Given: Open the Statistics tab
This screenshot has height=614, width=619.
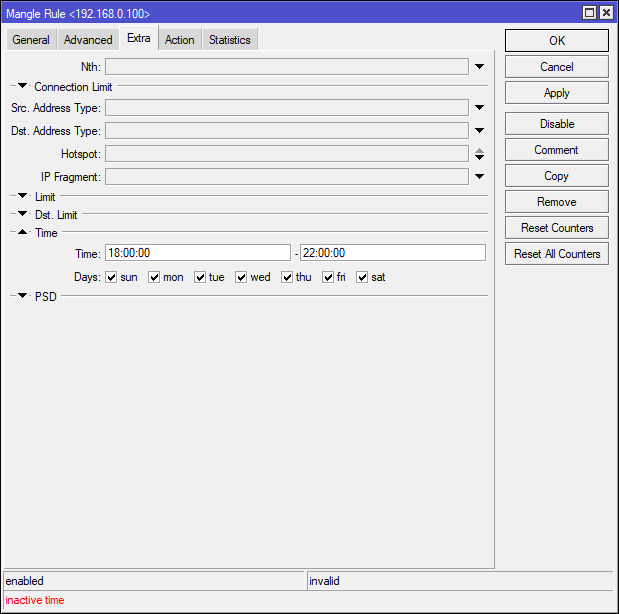Looking at the screenshot, I should click(230, 40).
